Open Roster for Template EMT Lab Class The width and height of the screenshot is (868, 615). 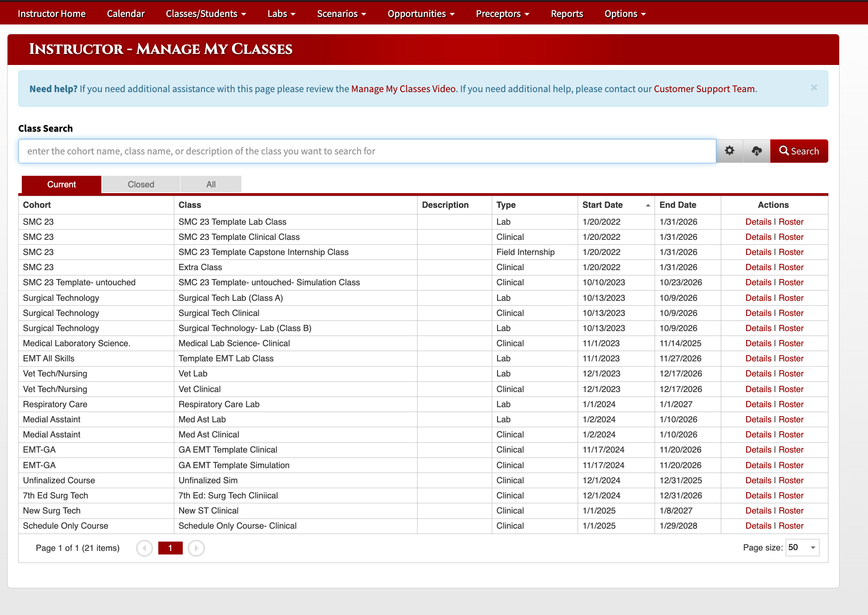791,358
